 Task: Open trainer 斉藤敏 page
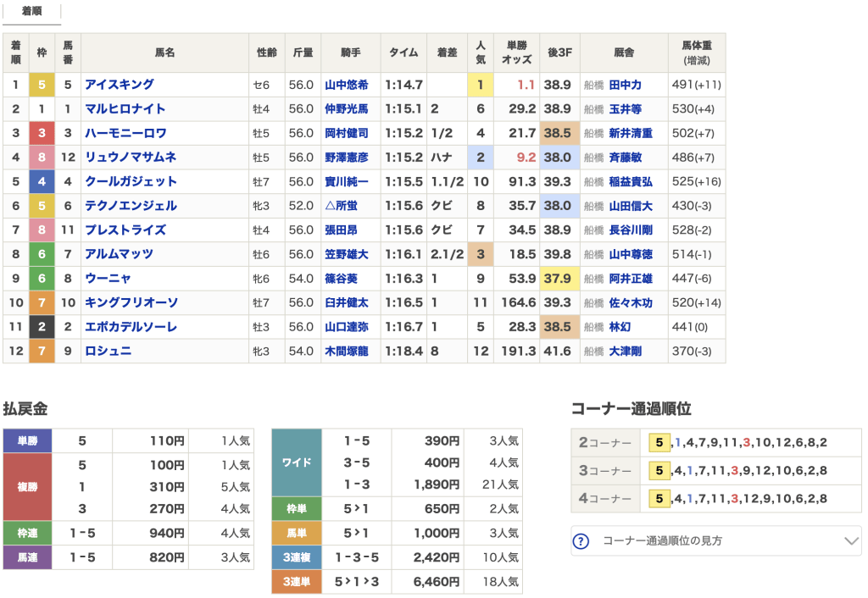pyautogui.click(x=625, y=158)
